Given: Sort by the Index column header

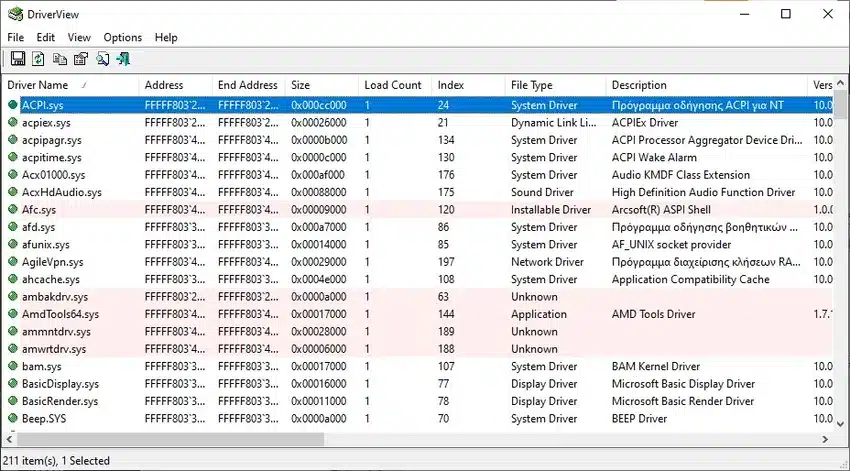Looking at the screenshot, I should click(x=469, y=85).
